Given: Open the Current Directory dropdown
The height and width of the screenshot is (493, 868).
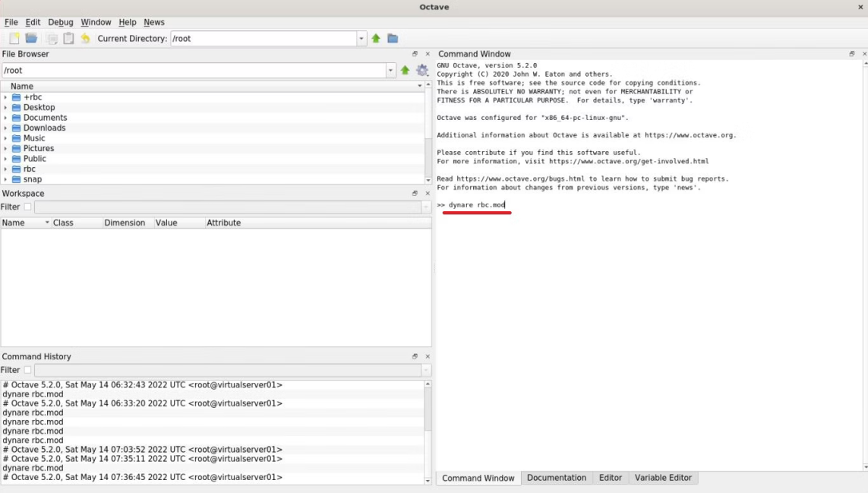Looking at the screenshot, I should pyautogui.click(x=361, y=38).
